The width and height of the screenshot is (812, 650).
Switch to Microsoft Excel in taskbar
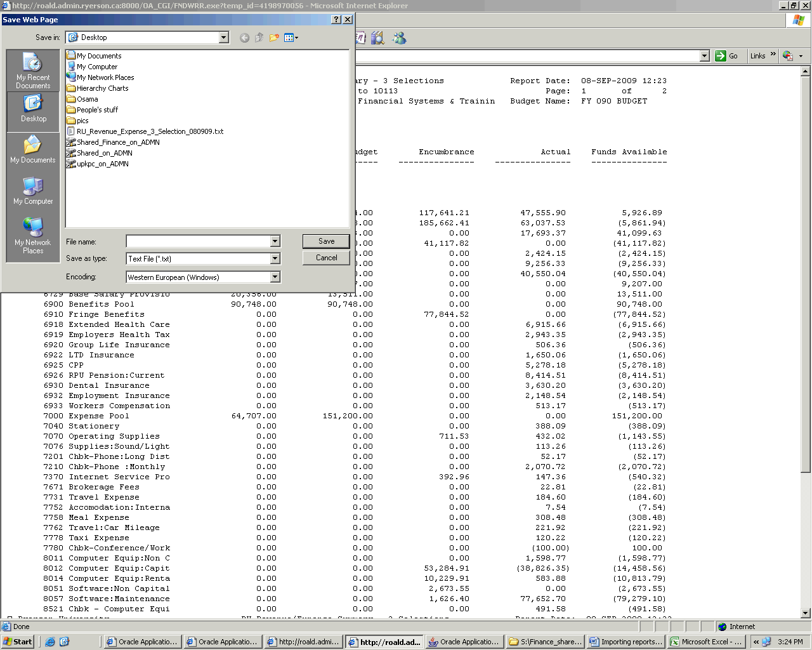point(705,642)
